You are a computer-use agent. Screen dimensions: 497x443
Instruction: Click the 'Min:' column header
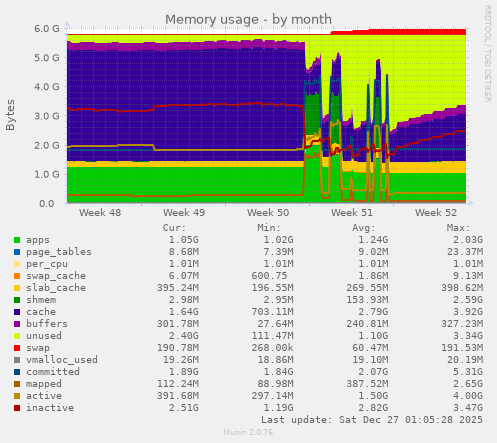(269, 228)
